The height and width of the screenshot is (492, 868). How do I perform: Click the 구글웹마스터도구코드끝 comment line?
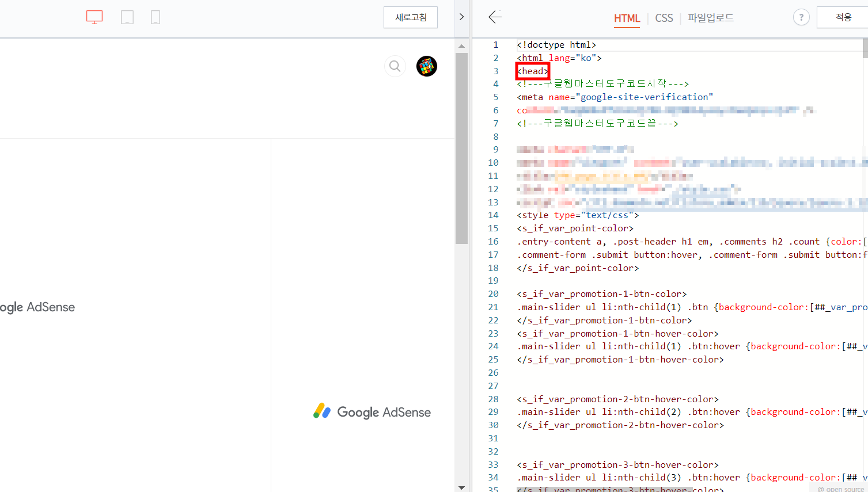click(x=597, y=123)
